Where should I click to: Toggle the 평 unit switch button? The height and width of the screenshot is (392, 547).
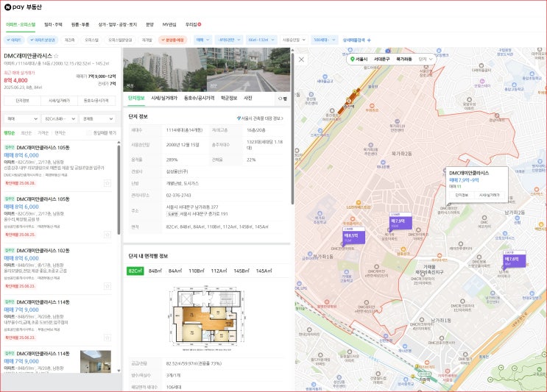283,99
